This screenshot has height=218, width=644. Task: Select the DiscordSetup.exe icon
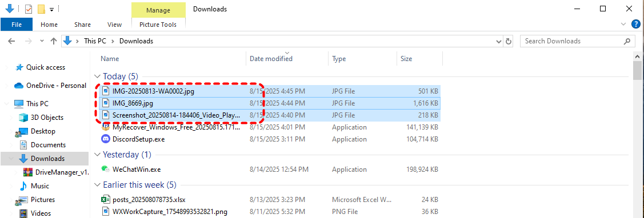pos(106,139)
